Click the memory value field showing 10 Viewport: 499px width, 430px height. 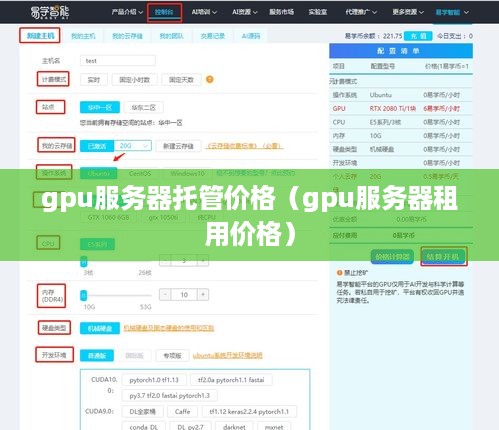click(x=184, y=295)
